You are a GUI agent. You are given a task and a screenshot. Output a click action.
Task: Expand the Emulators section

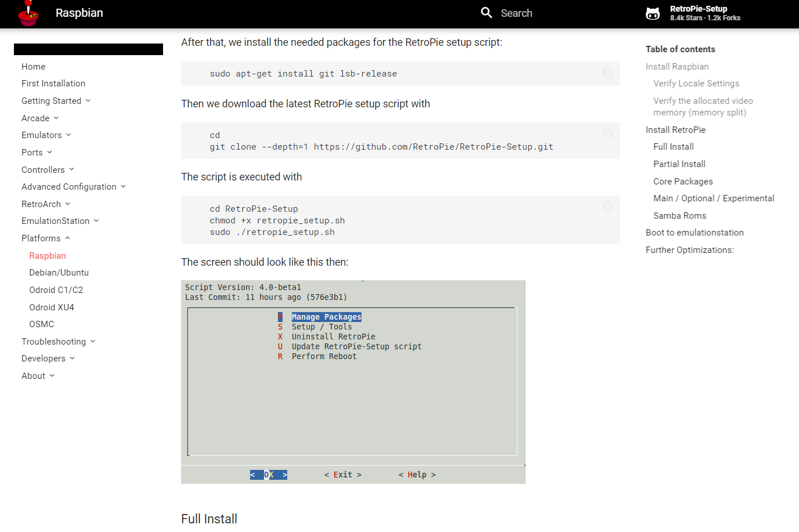46,135
